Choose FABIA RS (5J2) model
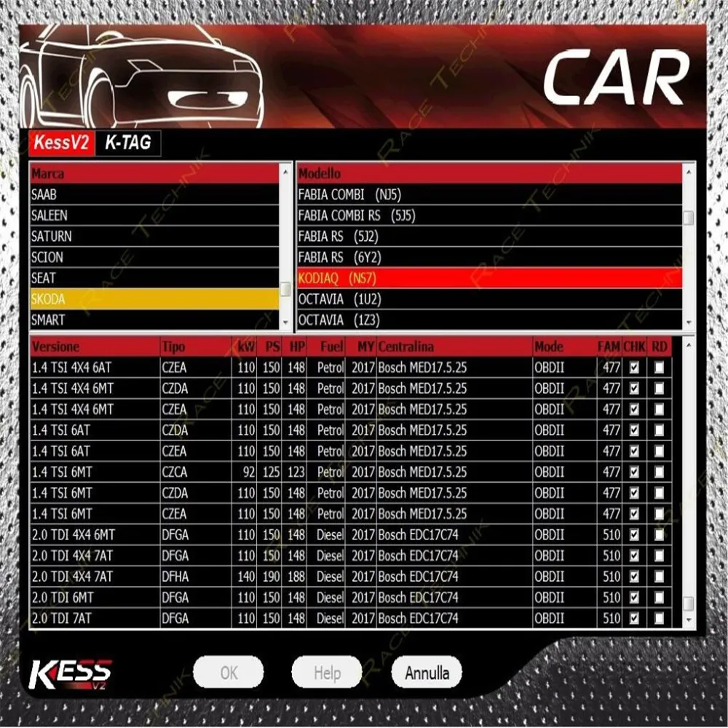The height and width of the screenshot is (728, 728). pos(490,237)
